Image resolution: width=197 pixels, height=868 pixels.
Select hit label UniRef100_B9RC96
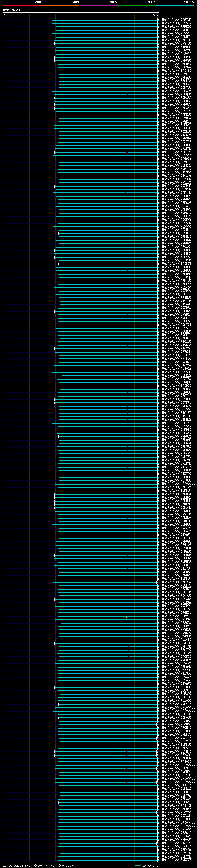pos(177,61)
